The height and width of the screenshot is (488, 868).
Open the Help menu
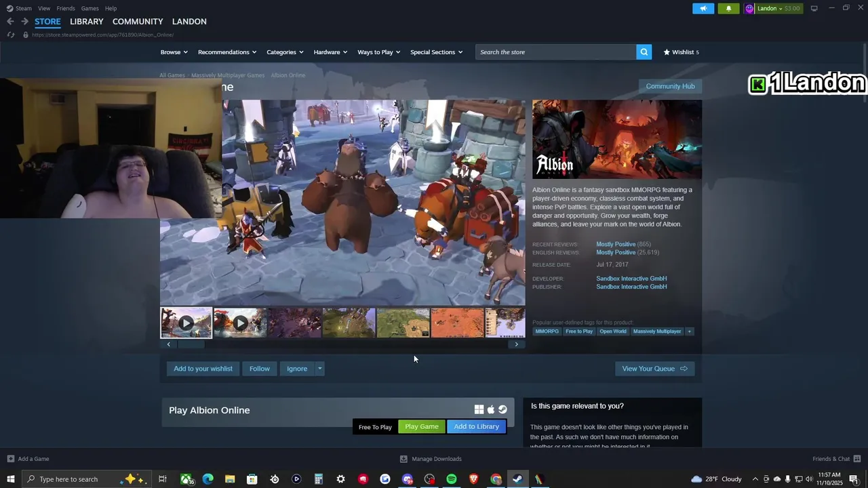tap(111, 8)
